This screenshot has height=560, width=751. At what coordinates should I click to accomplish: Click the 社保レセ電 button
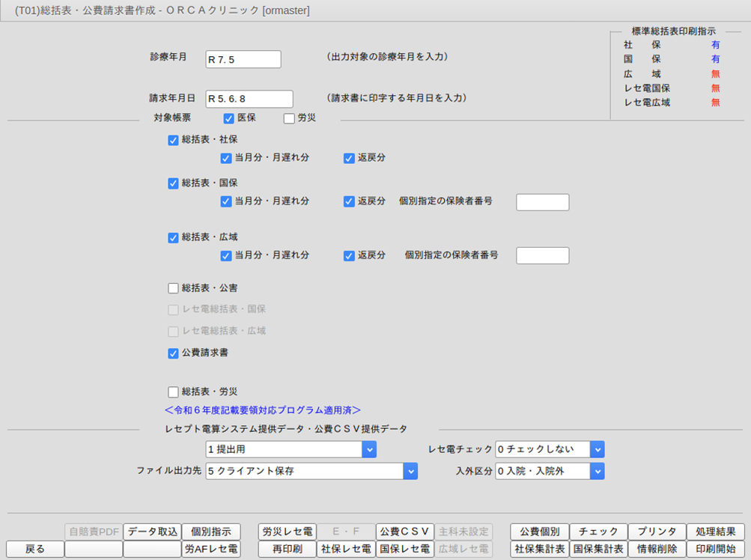pyautogui.click(x=346, y=549)
